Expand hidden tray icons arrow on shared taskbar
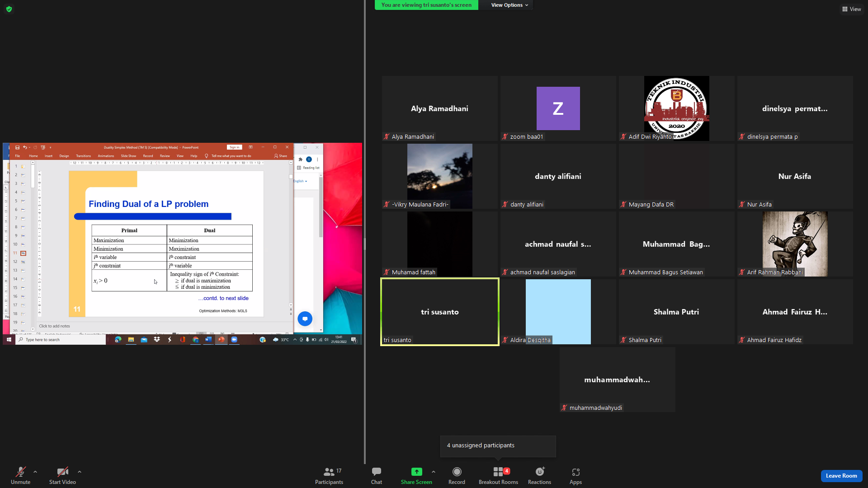 (295, 339)
